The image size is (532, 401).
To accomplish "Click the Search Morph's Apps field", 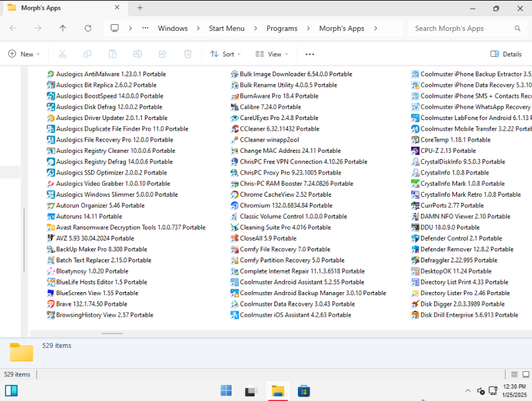I will click(x=468, y=28).
